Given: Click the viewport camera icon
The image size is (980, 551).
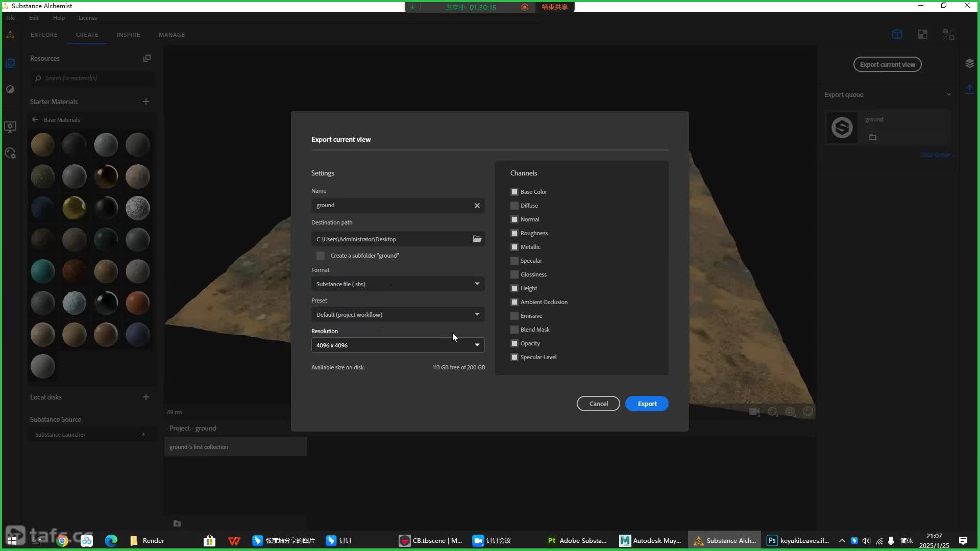Looking at the screenshot, I should tap(754, 412).
